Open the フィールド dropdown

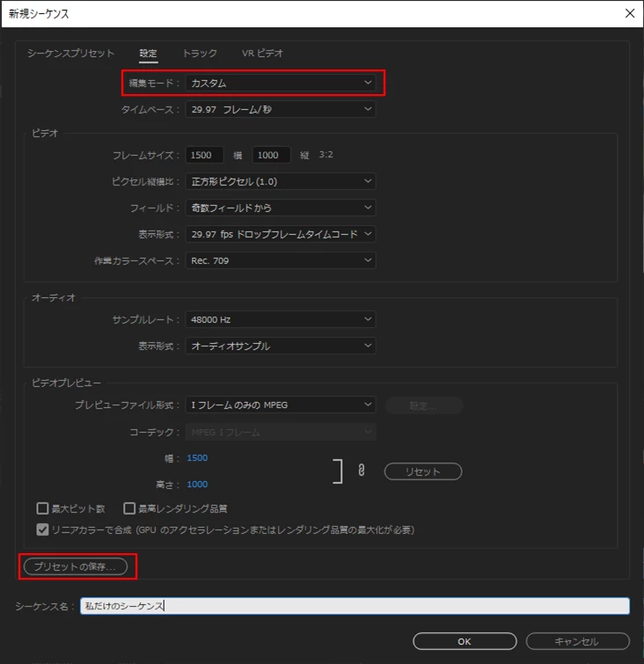[x=281, y=208]
